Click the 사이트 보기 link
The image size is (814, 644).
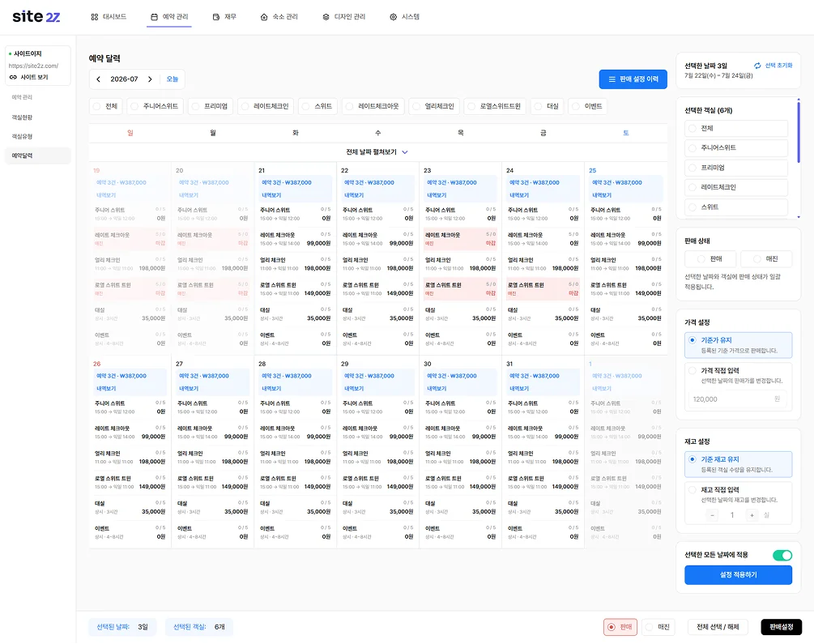click(x=34, y=78)
